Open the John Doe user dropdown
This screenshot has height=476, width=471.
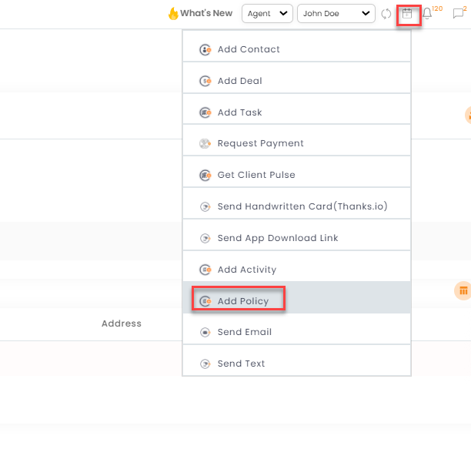[x=336, y=14]
